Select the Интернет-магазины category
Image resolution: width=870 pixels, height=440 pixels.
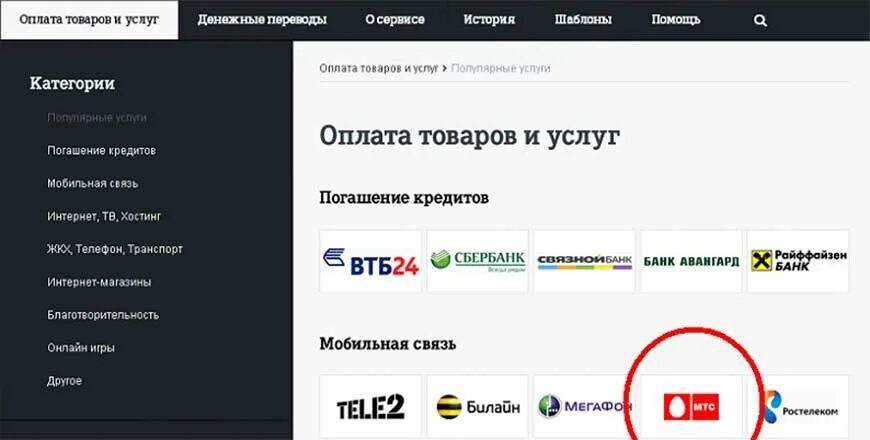[99, 282]
